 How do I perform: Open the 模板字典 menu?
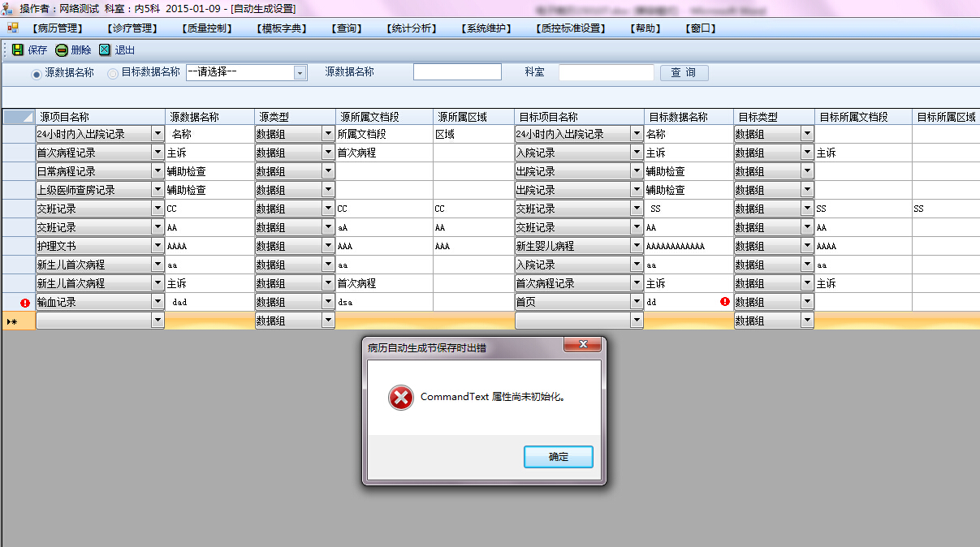tap(282, 28)
